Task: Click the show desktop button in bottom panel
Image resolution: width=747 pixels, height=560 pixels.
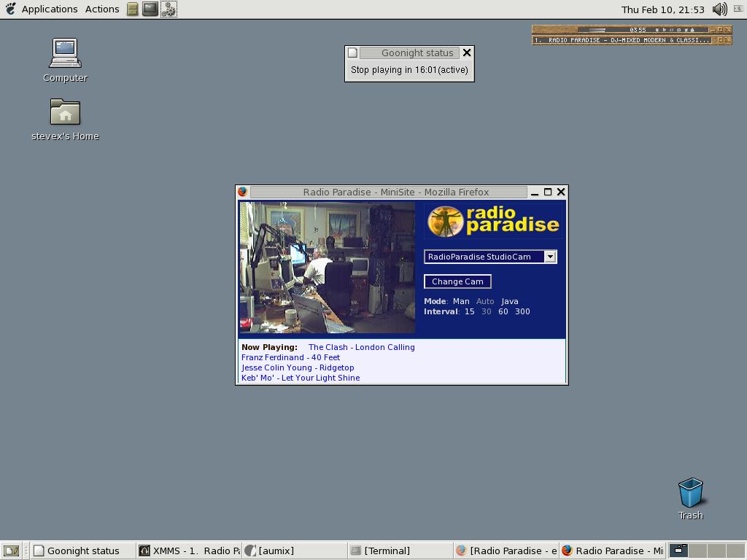Action: (x=12, y=551)
